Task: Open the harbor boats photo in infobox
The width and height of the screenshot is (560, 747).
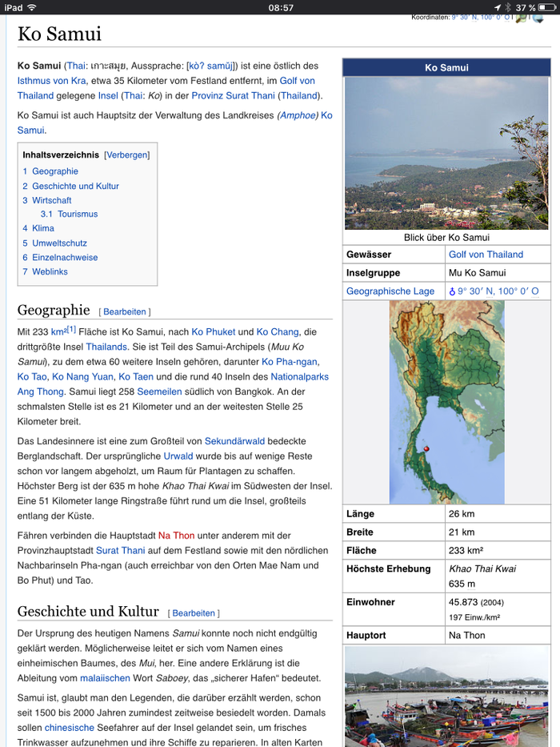Action: tap(446, 697)
